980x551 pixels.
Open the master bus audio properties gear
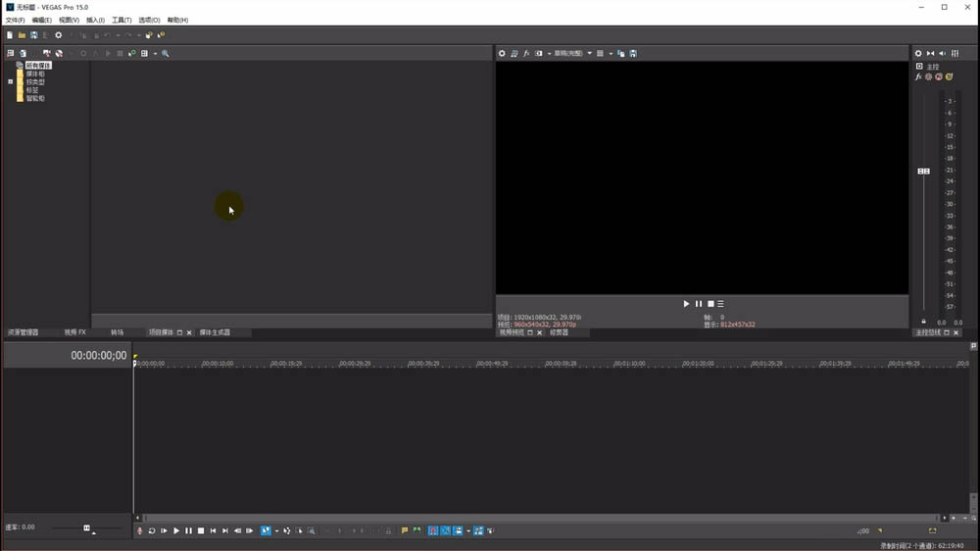[918, 53]
